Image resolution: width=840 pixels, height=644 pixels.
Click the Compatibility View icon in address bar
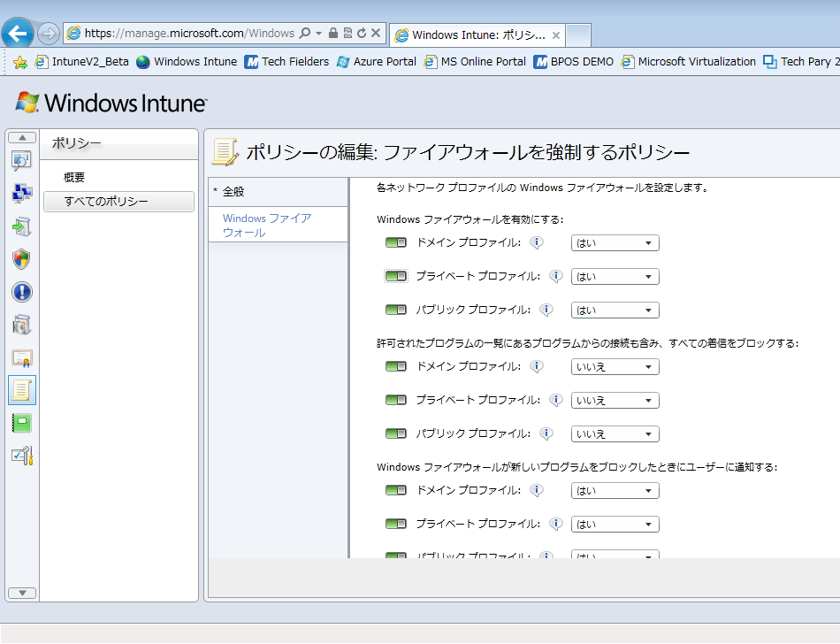click(x=347, y=34)
